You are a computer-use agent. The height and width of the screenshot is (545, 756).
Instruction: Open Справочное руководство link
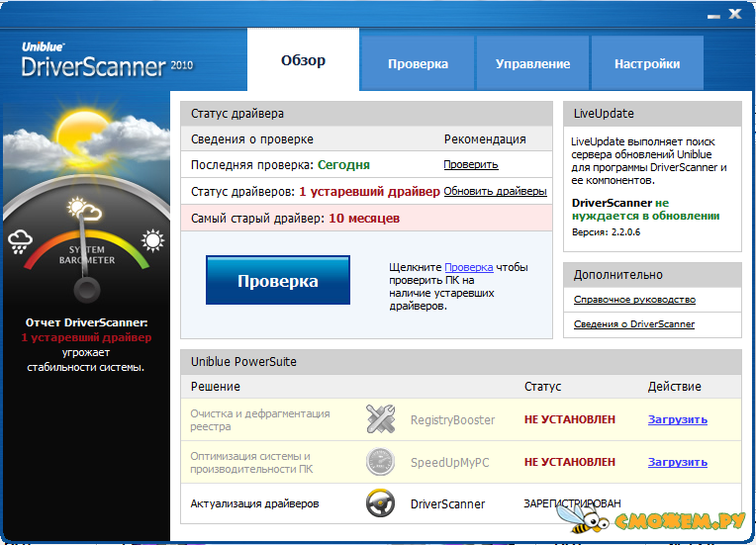click(x=634, y=300)
